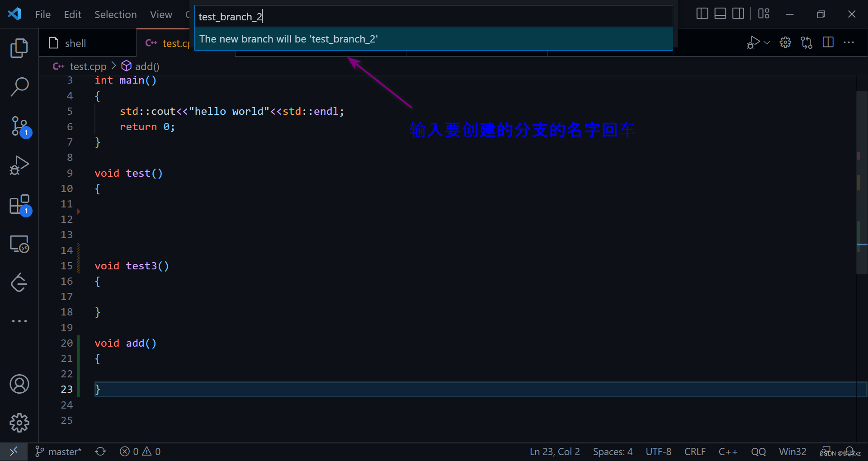Image resolution: width=868 pixels, height=461 pixels.
Task: Click Ln 23, Col 2 in status bar
Action: point(555,452)
